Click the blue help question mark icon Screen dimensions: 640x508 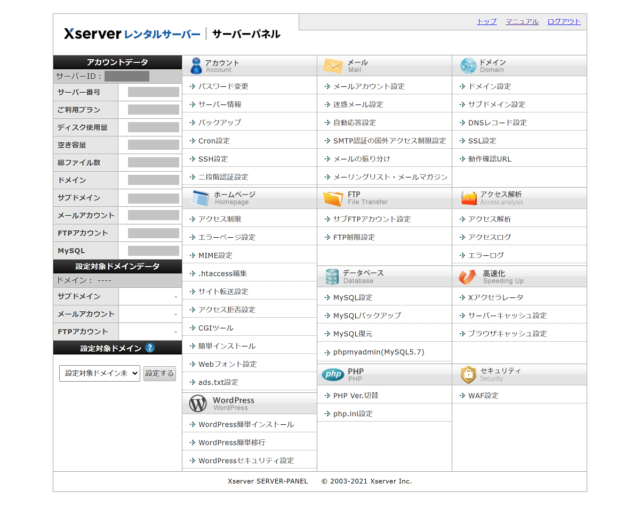(x=150, y=348)
